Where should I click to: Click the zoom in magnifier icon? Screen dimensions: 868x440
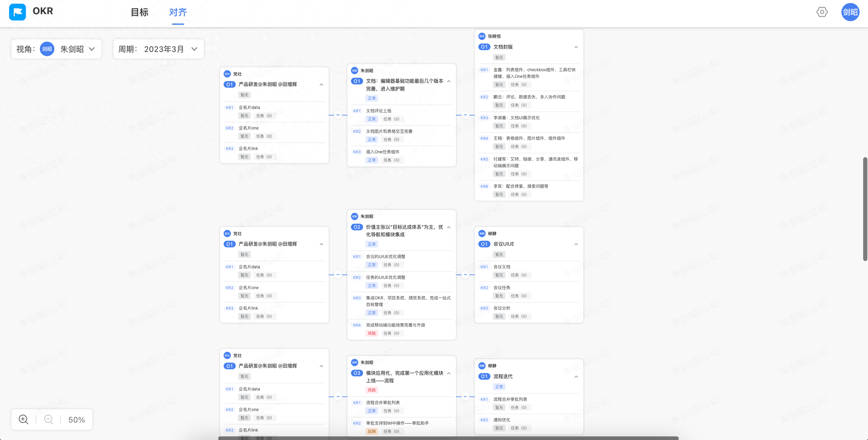[x=23, y=419]
